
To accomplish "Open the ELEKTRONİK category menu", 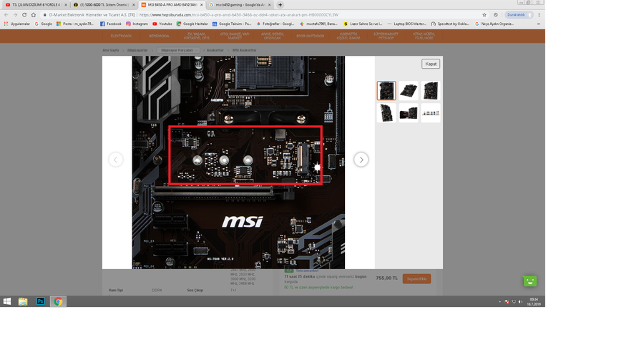I will [121, 37].
